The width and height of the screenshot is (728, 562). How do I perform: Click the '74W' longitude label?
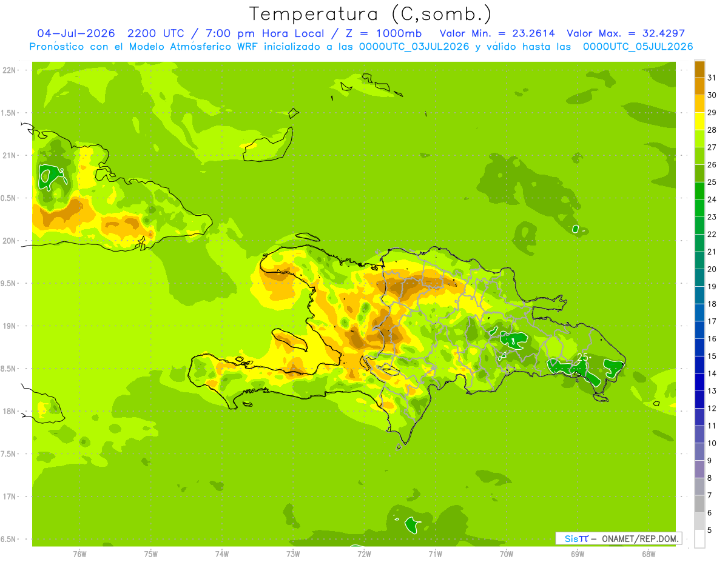coord(222,554)
